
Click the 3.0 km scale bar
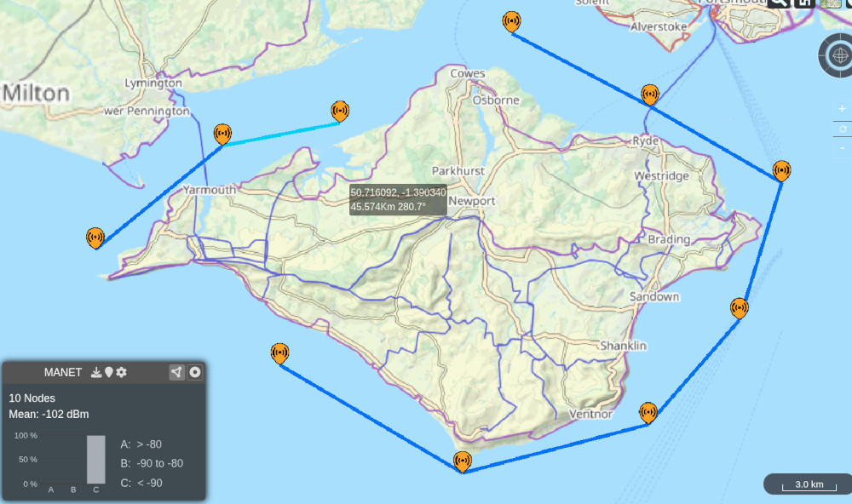(x=809, y=484)
